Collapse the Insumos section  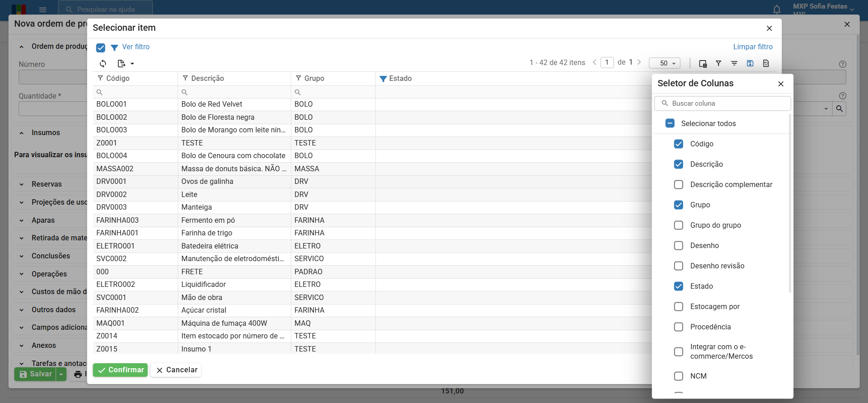21,133
